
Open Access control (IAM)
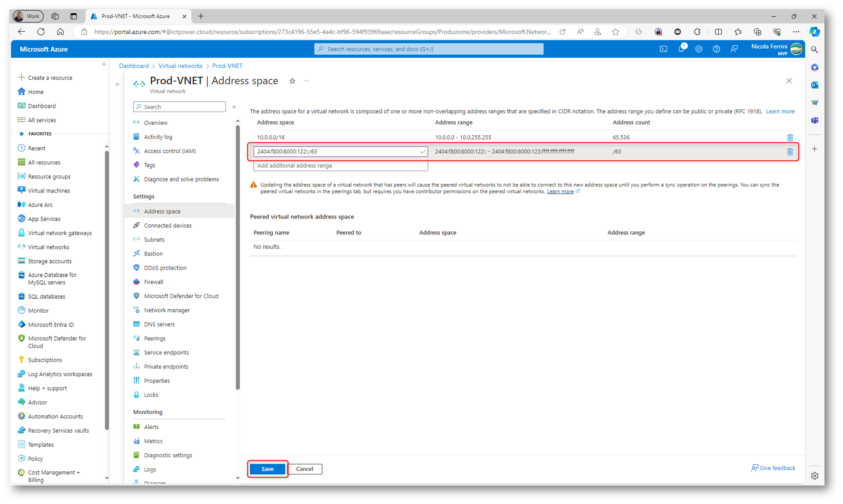[170, 151]
